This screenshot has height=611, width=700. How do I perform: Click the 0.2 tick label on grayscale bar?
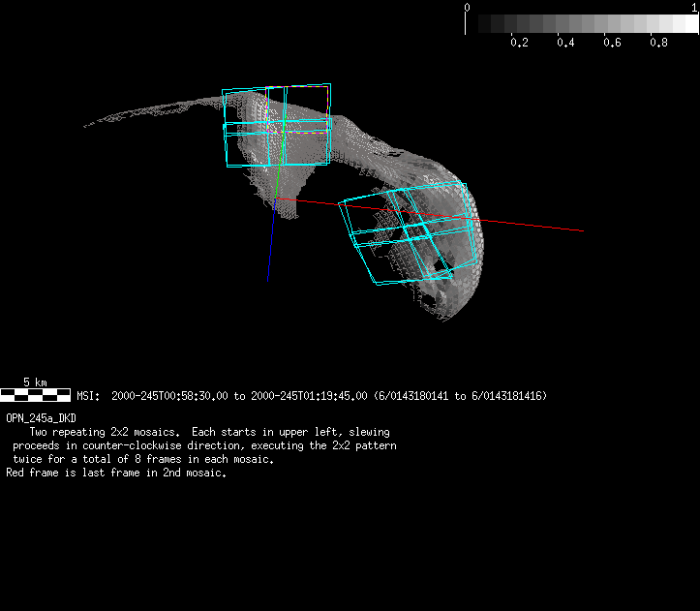coord(518,43)
